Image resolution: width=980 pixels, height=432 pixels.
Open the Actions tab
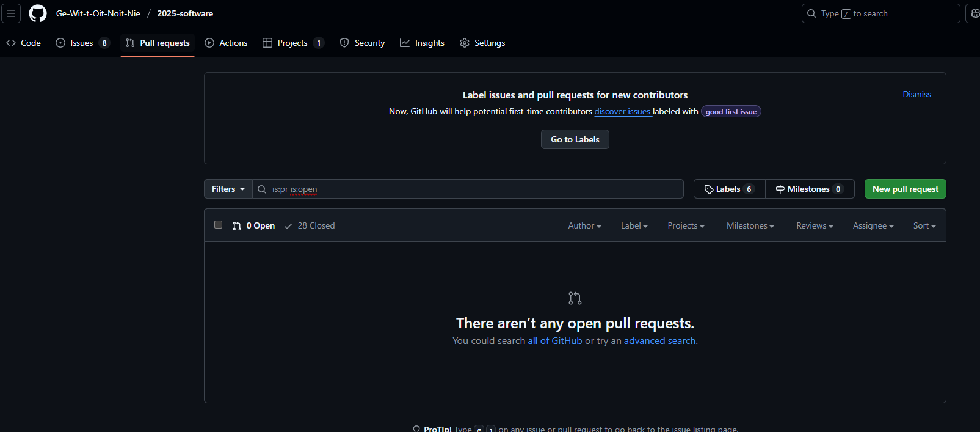click(x=226, y=43)
